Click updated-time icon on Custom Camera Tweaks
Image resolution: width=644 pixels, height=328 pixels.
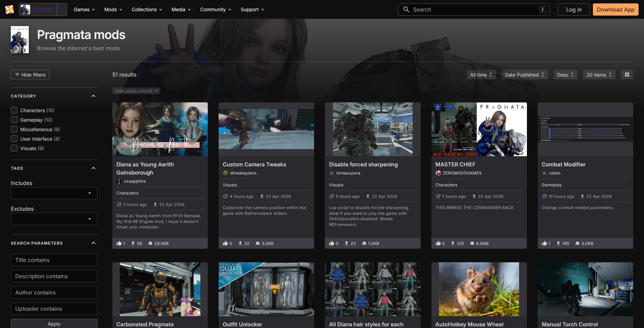225,196
